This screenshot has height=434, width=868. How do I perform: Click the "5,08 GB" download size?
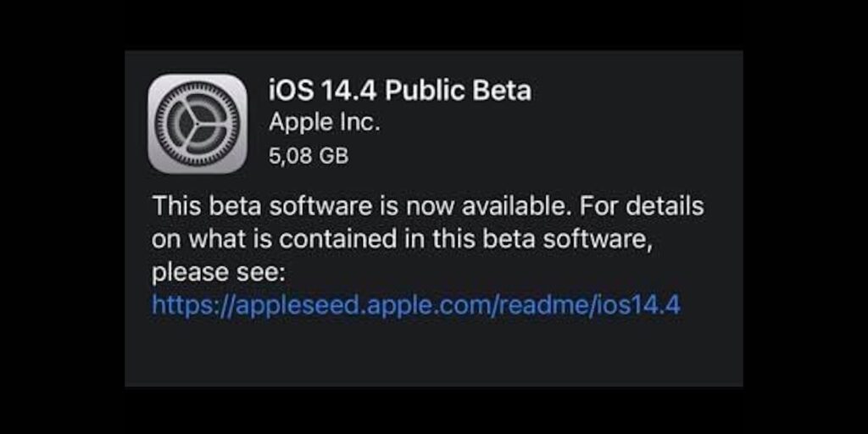(309, 155)
